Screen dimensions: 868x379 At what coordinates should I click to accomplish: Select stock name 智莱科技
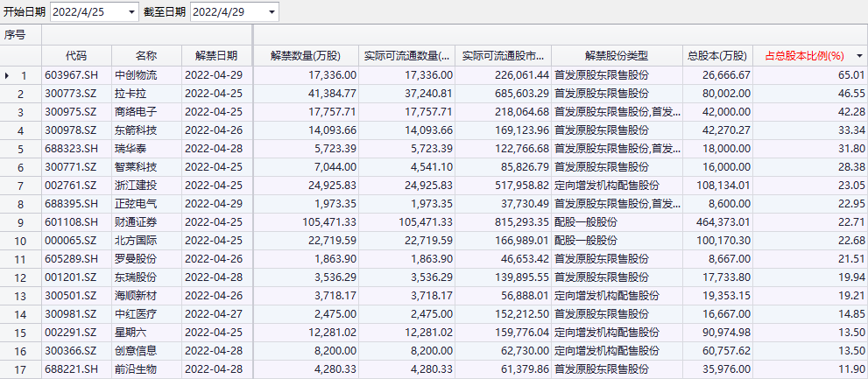[136, 167]
